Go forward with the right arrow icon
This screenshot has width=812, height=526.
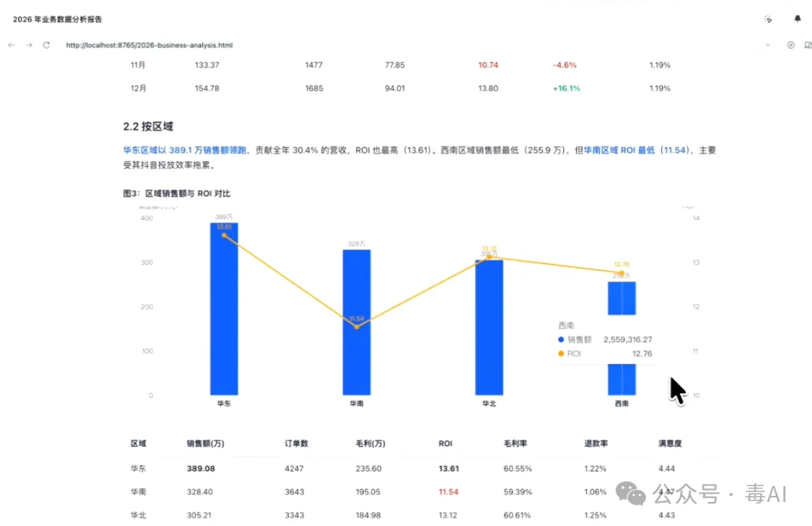(x=29, y=45)
